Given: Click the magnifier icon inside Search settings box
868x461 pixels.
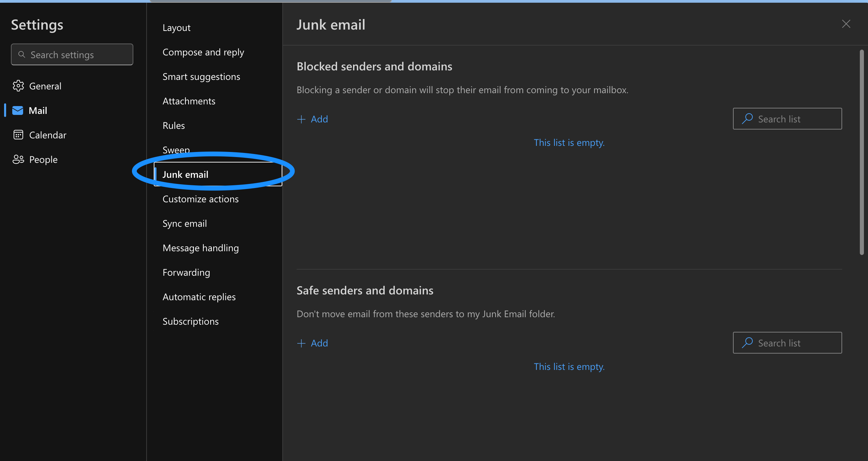Looking at the screenshot, I should pyautogui.click(x=22, y=54).
